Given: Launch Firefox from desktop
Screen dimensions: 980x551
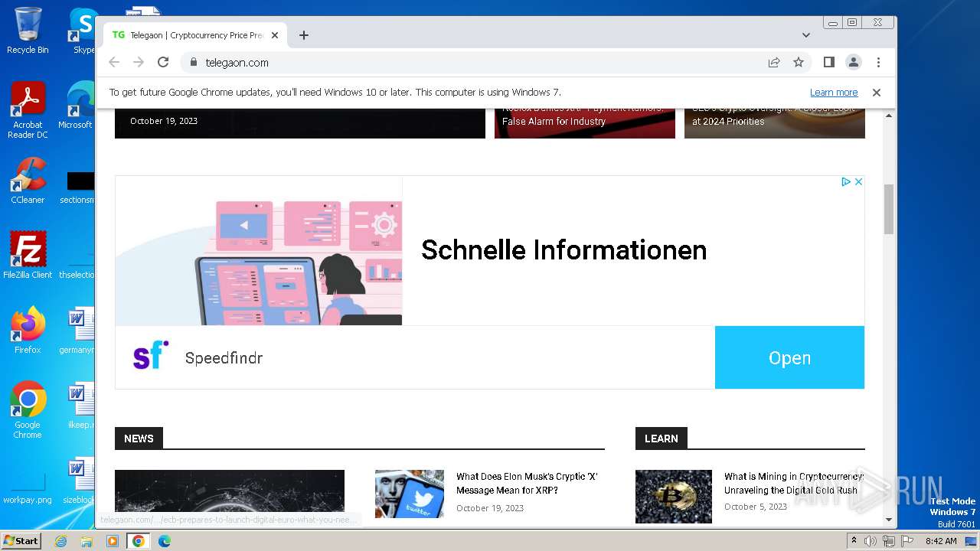Looking at the screenshot, I should pos(28,331).
